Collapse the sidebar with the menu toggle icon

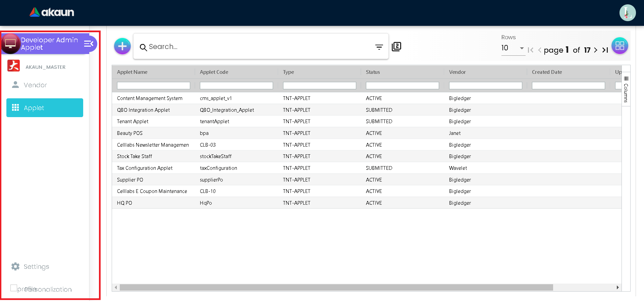coord(89,44)
